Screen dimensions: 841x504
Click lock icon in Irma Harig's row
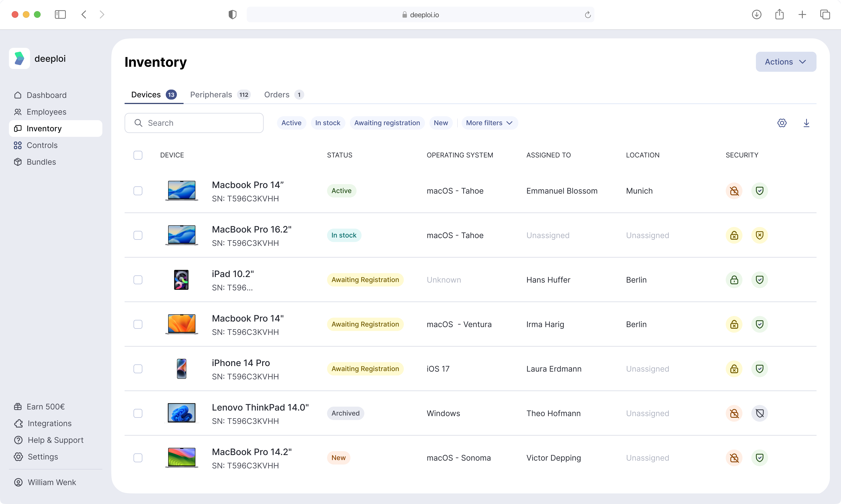point(734,324)
